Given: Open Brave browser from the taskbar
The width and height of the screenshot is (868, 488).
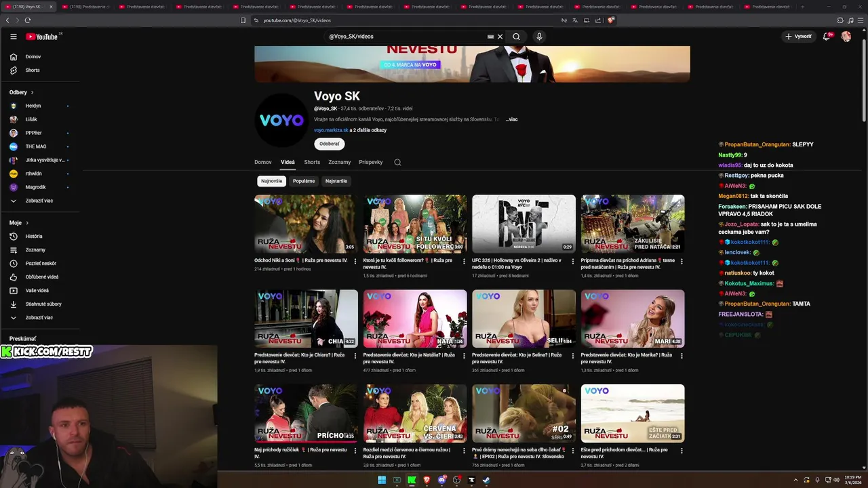Looking at the screenshot, I should coord(427,480).
